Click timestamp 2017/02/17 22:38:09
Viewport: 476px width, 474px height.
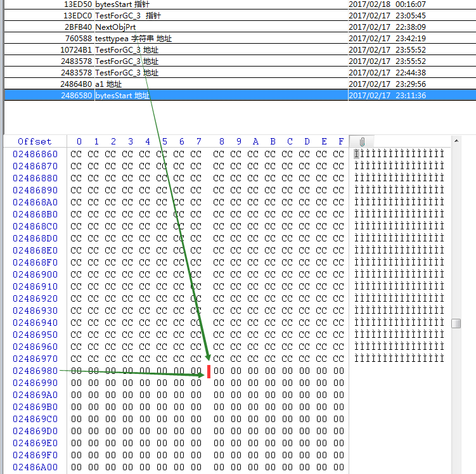[387, 27]
